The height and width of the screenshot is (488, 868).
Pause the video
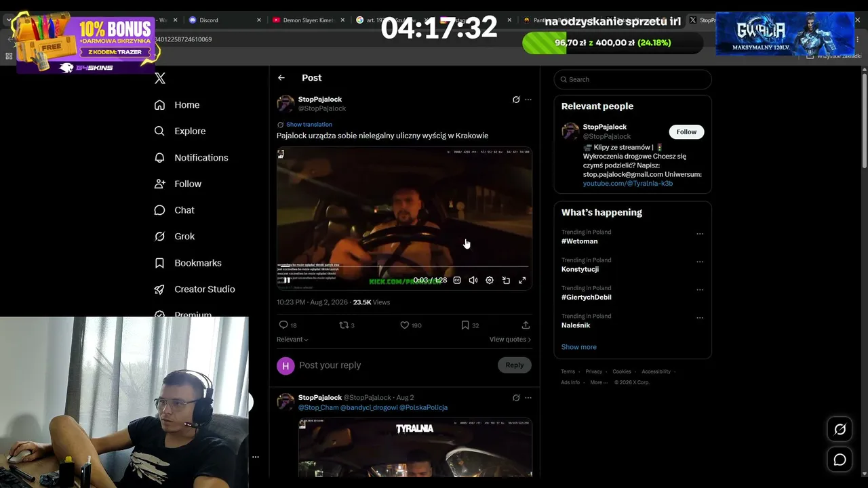(287, 280)
